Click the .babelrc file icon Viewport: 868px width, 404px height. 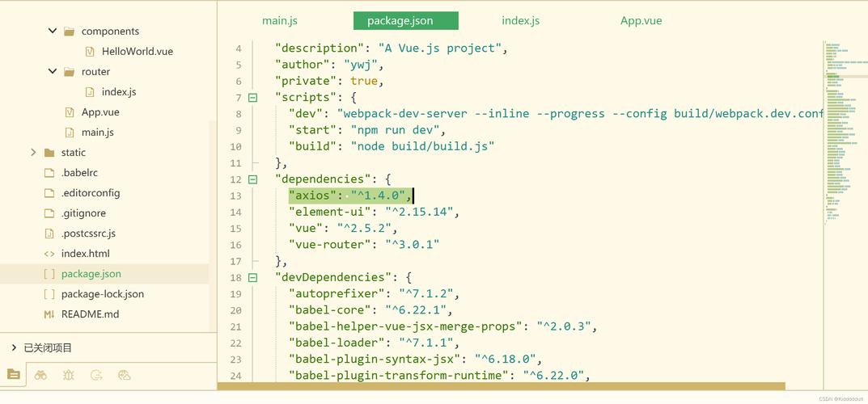[x=49, y=172]
